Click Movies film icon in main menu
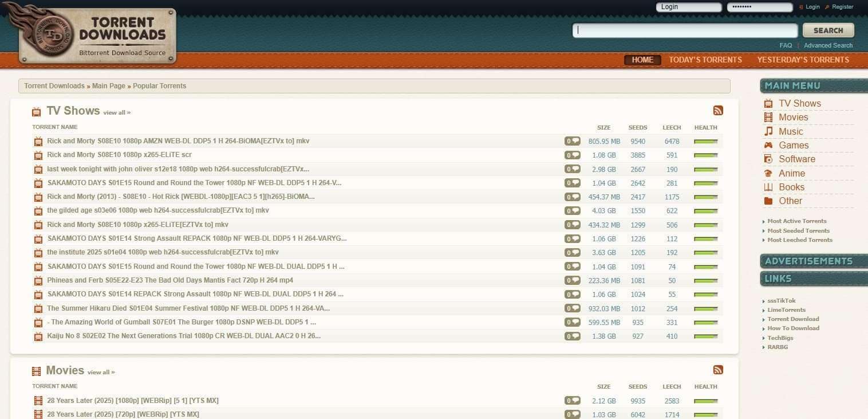 point(768,117)
